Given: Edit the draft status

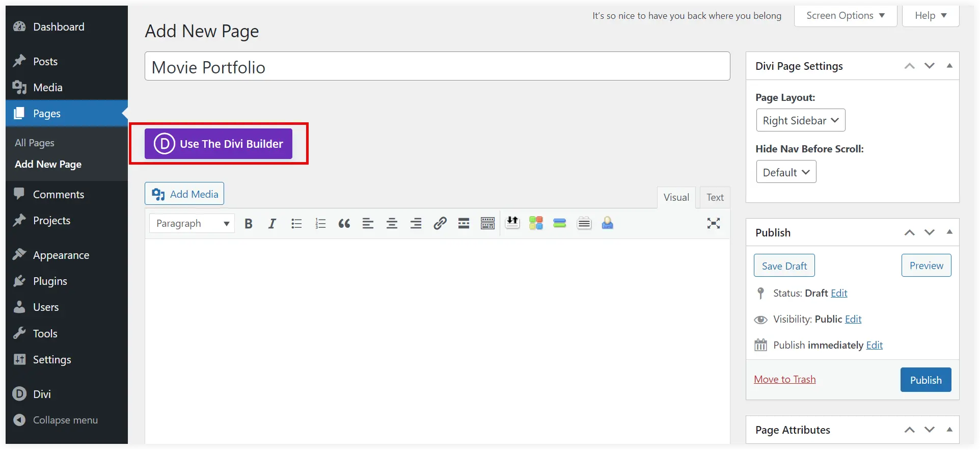Looking at the screenshot, I should point(839,294).
